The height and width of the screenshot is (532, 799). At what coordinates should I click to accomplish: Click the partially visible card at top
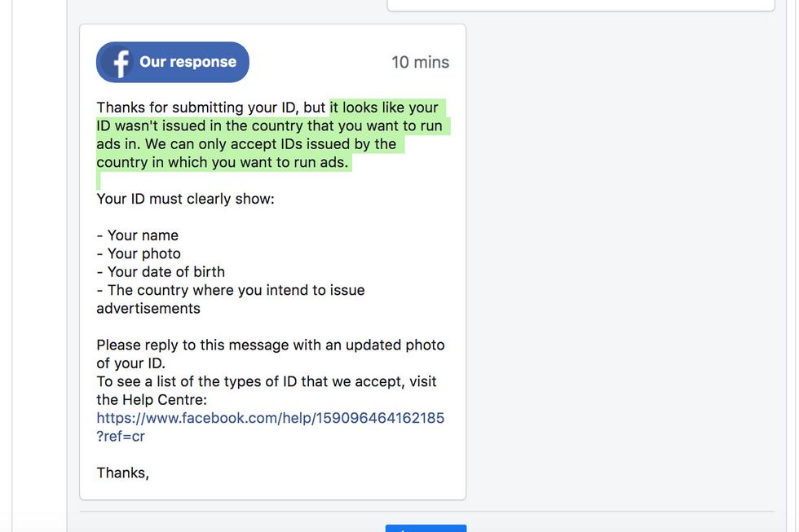click(x=580, y=5)
